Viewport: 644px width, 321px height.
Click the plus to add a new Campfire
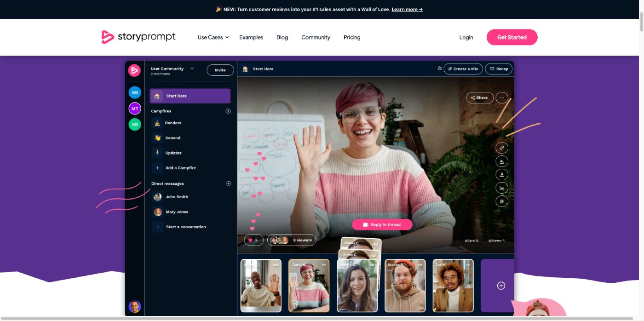click(228, 111)
